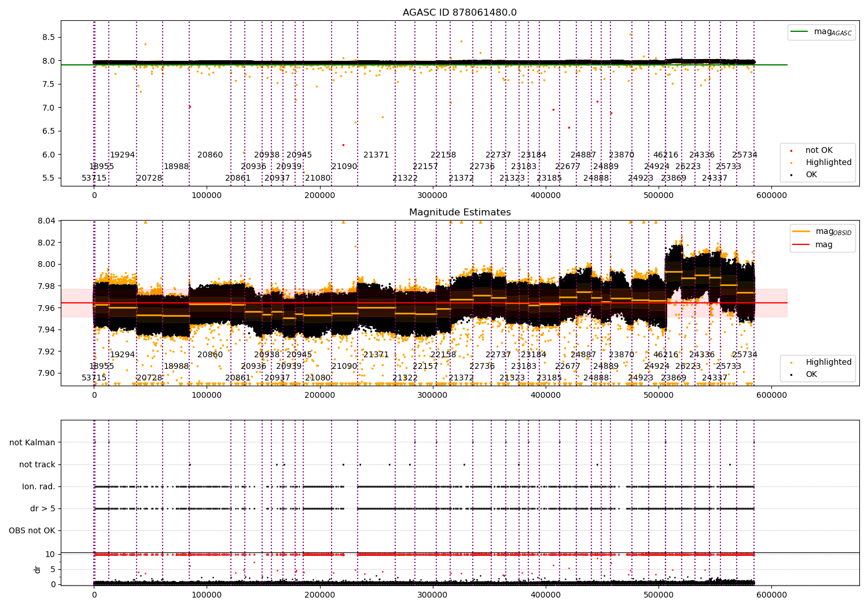Screen dimensions: 868x608
Task: Click the '7.98' y-axis tick label
Action: coord(46,286)
